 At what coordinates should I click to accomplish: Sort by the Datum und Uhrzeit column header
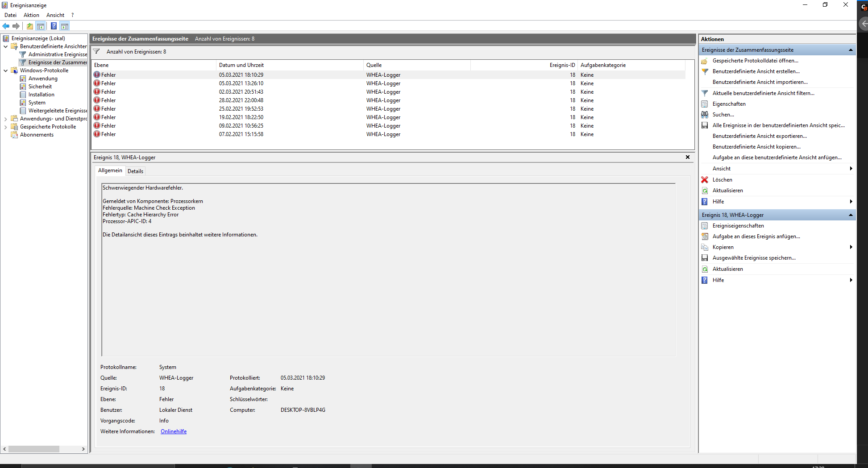(290, 65)
